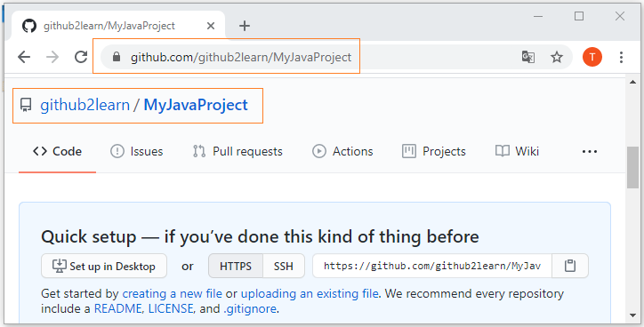
Task: Click the github2learn owner link
Action: tap(85, 105)
